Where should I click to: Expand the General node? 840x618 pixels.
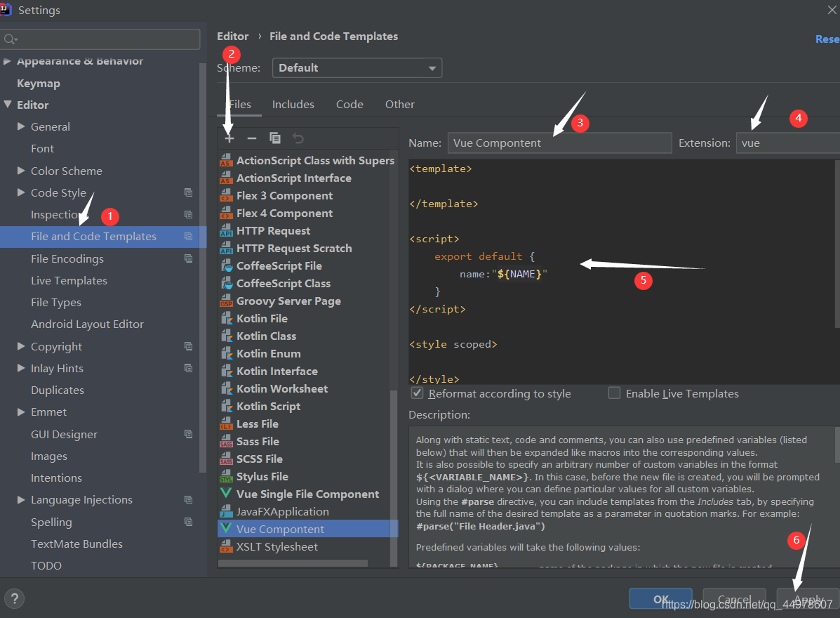[21, 126]
